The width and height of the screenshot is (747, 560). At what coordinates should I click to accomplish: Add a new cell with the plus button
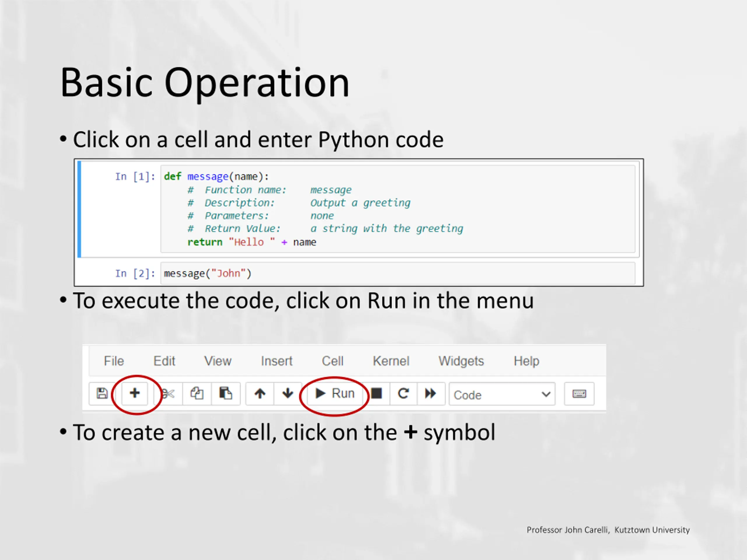click(135, 393)
